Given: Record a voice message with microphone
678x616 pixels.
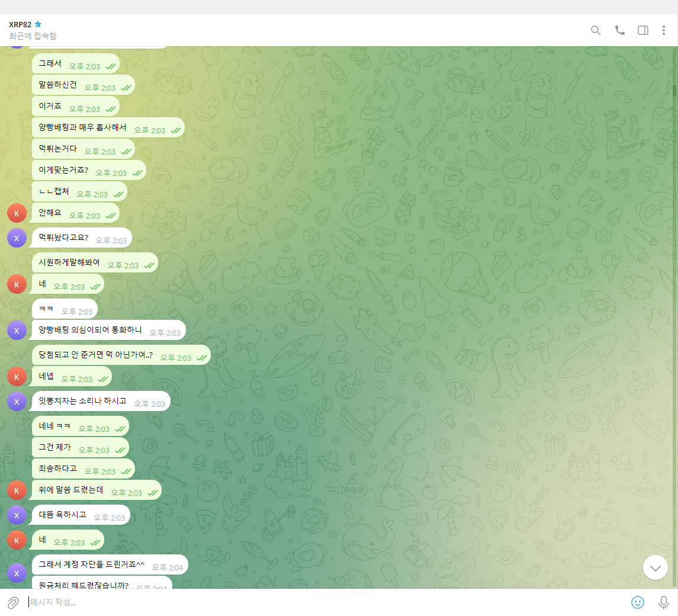Looking at the screenshot, I should (x=664, y=602).
